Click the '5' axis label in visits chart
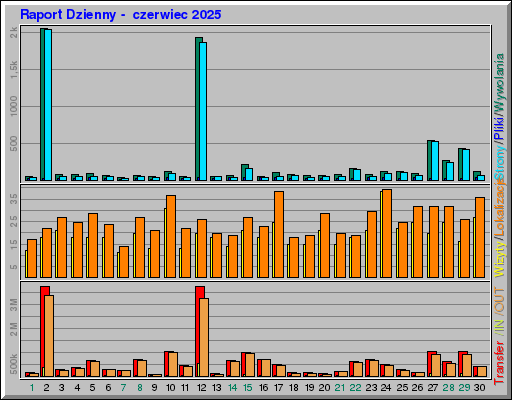The height and width of the screenshot is (400, 512). click(x=14, y=267)
